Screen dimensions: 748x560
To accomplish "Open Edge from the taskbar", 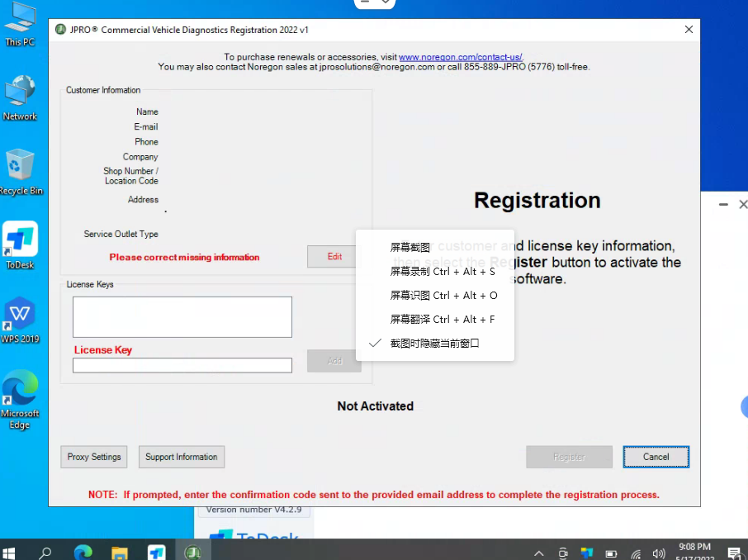I will (x=83, y=553).
